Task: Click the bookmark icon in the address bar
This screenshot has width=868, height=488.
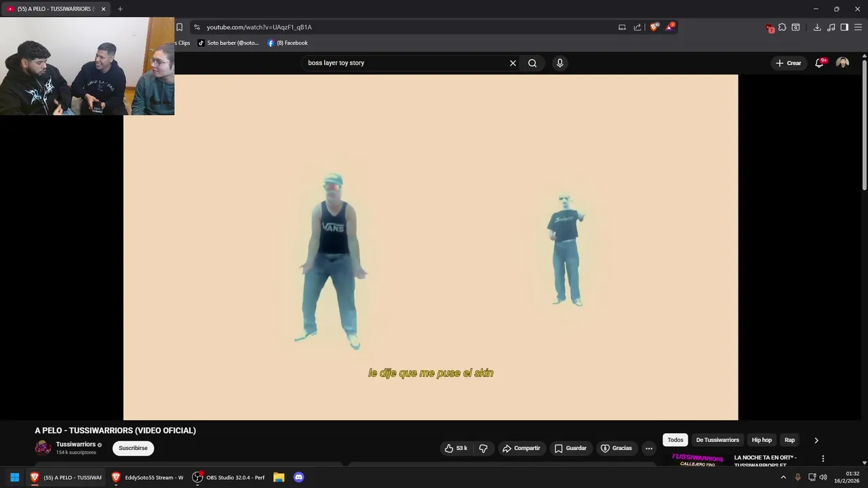Action: (x=179, y=27)
